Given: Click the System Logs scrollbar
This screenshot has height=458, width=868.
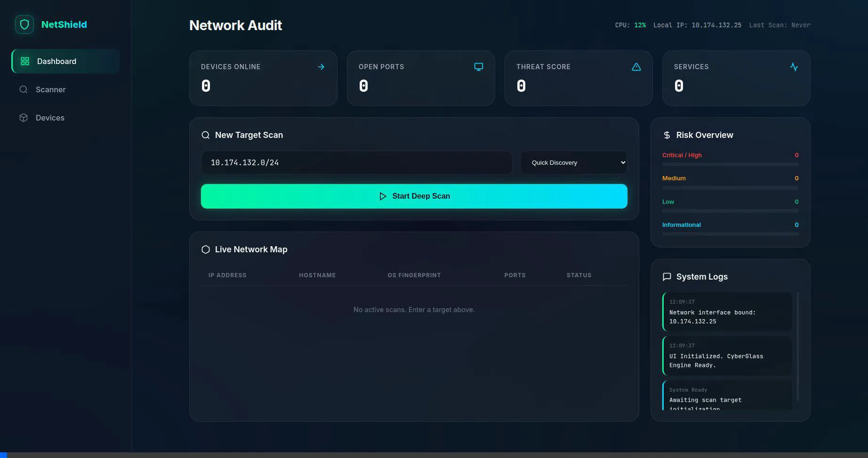Looking at the screenshot, I should (797, 347).
